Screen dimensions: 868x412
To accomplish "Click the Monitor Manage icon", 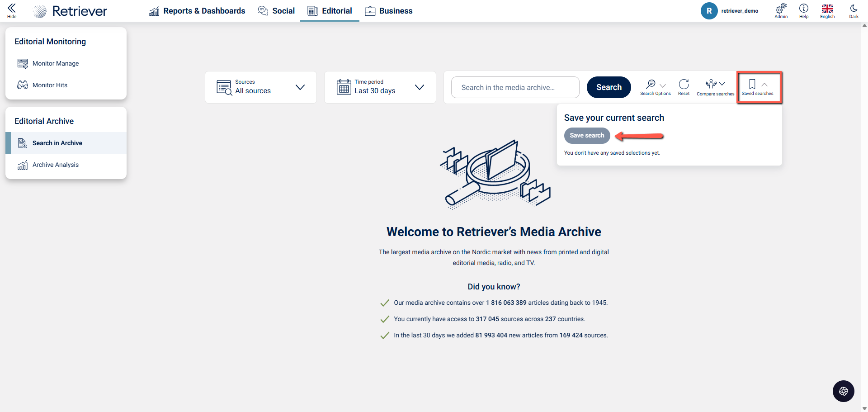I will pos(23,63).
